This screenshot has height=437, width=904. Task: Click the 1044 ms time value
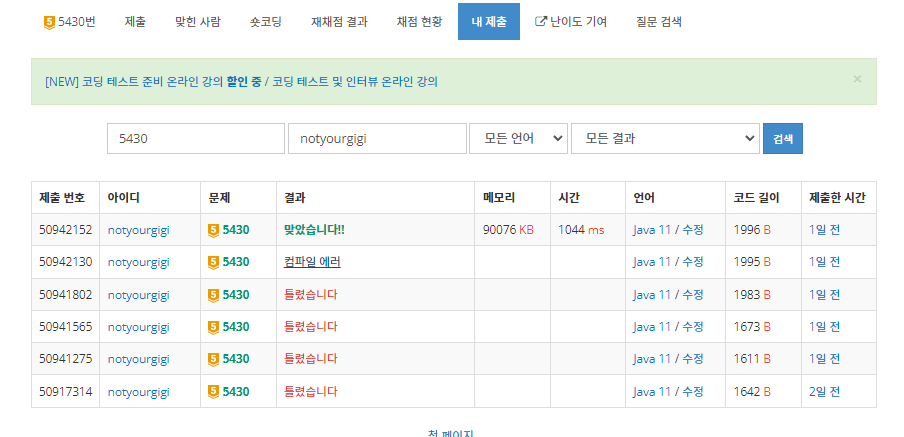(x=581, y=230)
